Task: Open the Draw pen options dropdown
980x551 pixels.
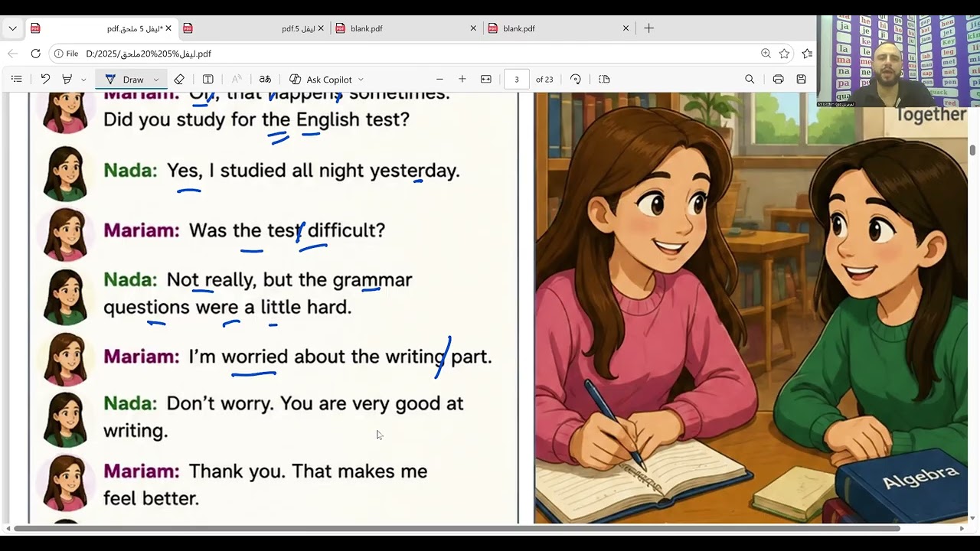Action: pyautogui.click(x=156, y=80)
